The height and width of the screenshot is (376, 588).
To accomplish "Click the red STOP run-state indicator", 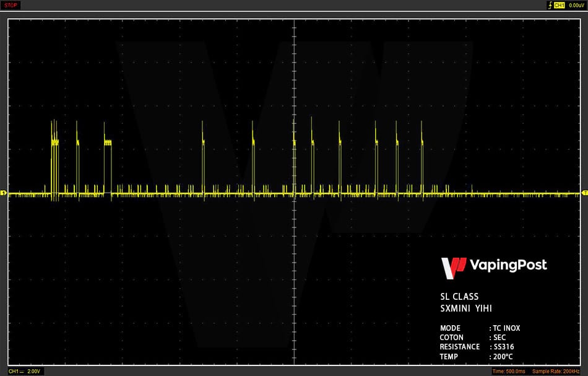I will (11, 5).
